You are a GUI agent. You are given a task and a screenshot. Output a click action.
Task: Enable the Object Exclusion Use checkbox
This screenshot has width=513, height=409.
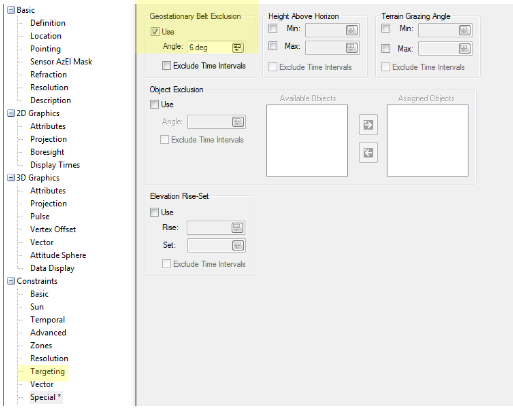[x=154, y=104]
